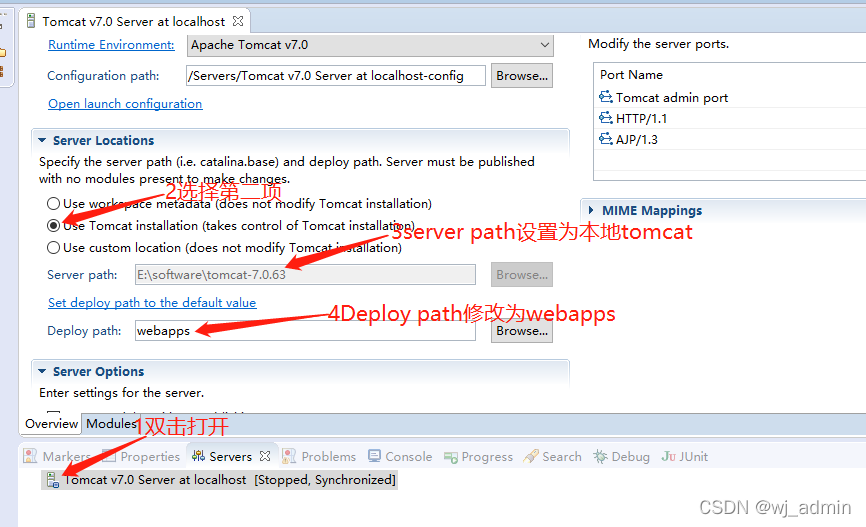Click the Port Name column header
This screenshot has height=527, width=866.
click(631, 75)
